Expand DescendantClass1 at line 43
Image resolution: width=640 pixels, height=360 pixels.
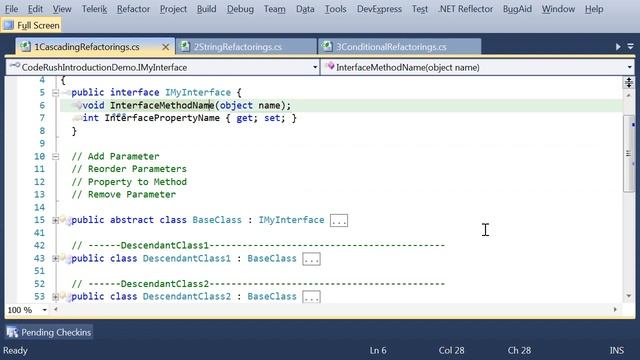[x=56, y=259]
